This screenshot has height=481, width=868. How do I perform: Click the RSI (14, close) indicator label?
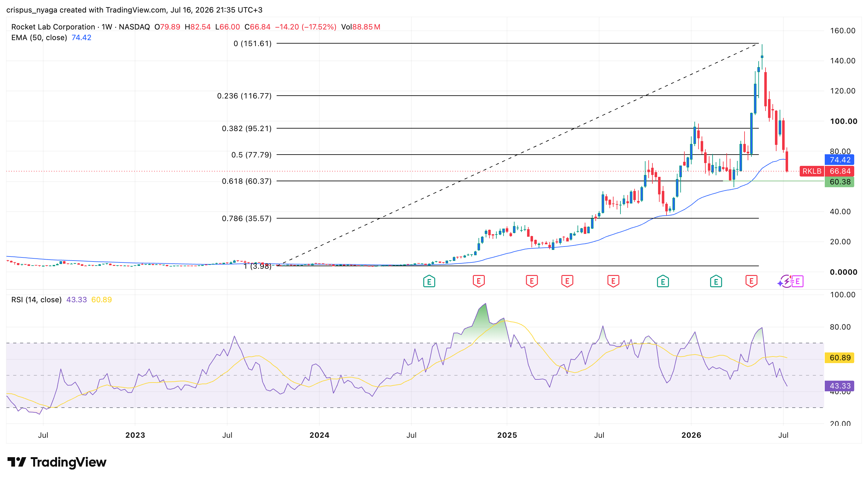click(36, 300)
